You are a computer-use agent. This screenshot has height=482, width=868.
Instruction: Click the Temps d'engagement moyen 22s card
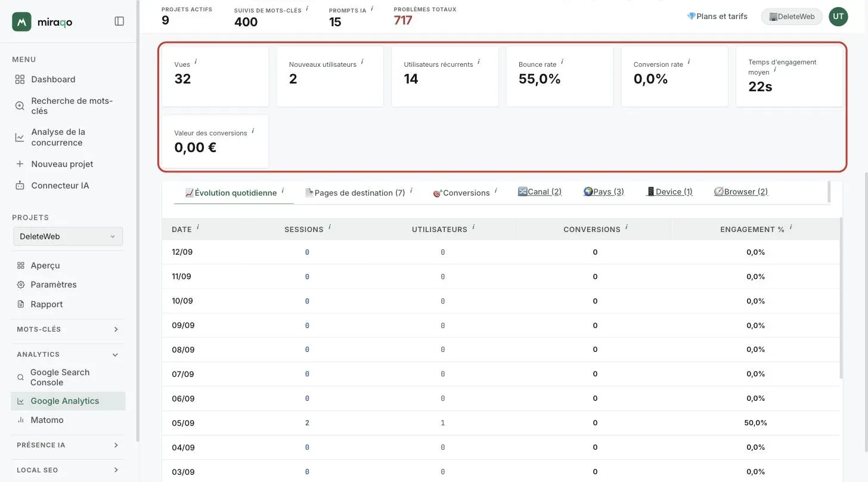[x=789, y=77]
